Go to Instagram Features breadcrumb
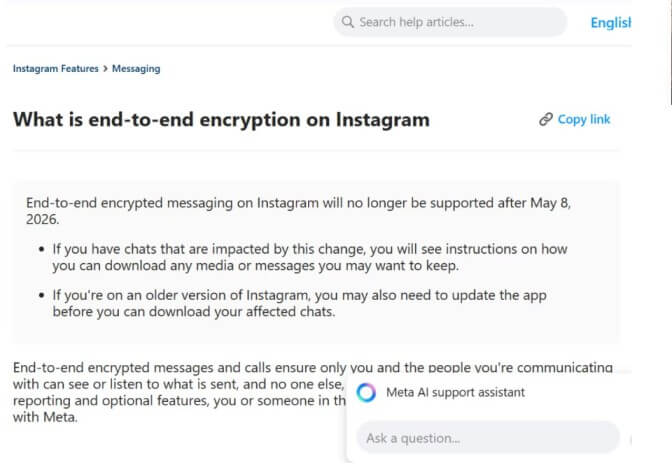672x465 pixels. tap(55, 69)
